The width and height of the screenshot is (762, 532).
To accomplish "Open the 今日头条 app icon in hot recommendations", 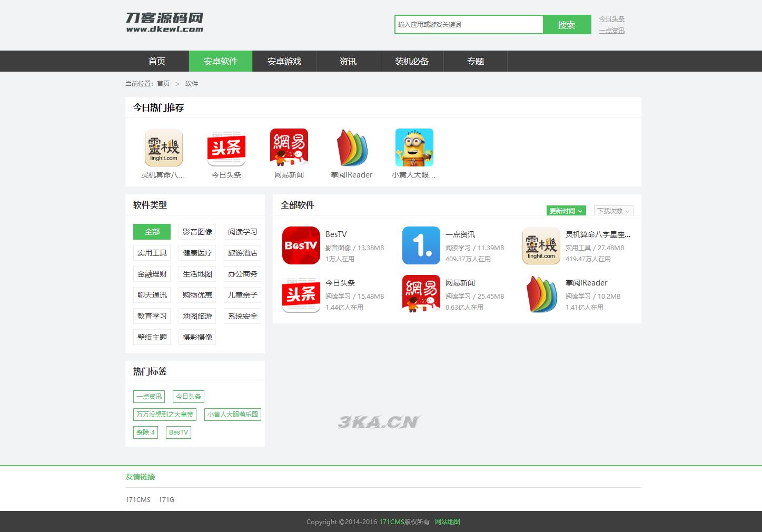I will [x=226, y=147].
